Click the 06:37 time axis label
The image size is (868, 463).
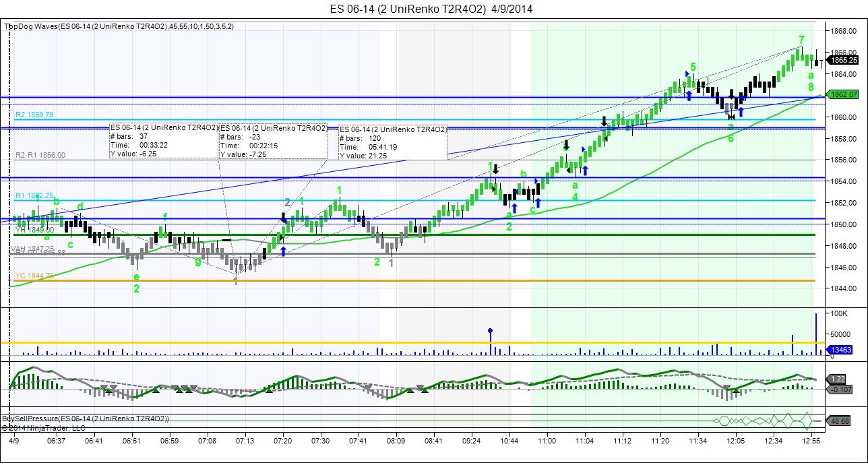click(56, 441)
